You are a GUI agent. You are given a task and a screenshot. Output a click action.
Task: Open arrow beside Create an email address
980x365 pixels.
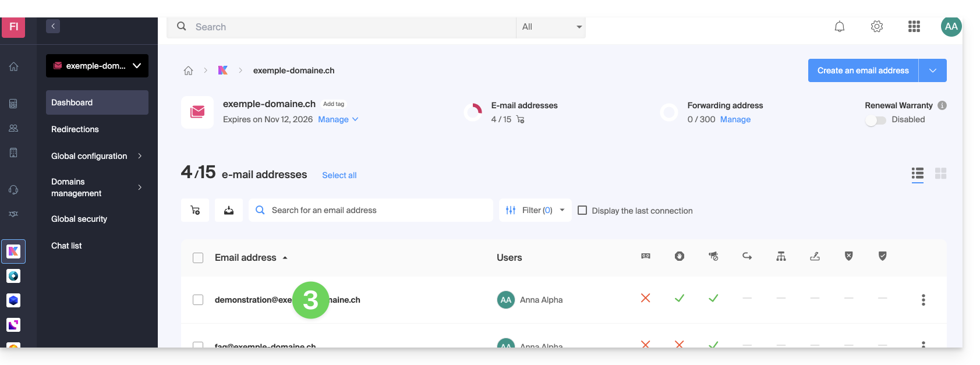click(x=932, y=70)
